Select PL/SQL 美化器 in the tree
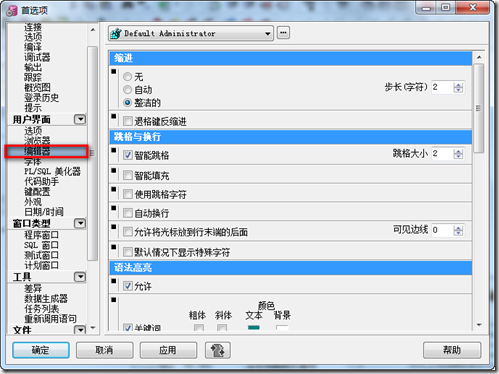499x374 pixels. point(52,171)
